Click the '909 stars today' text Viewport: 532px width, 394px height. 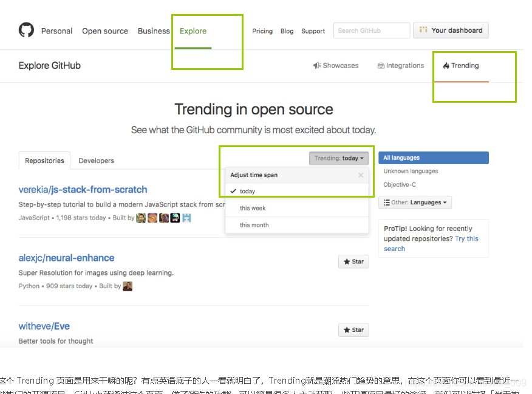69,286
